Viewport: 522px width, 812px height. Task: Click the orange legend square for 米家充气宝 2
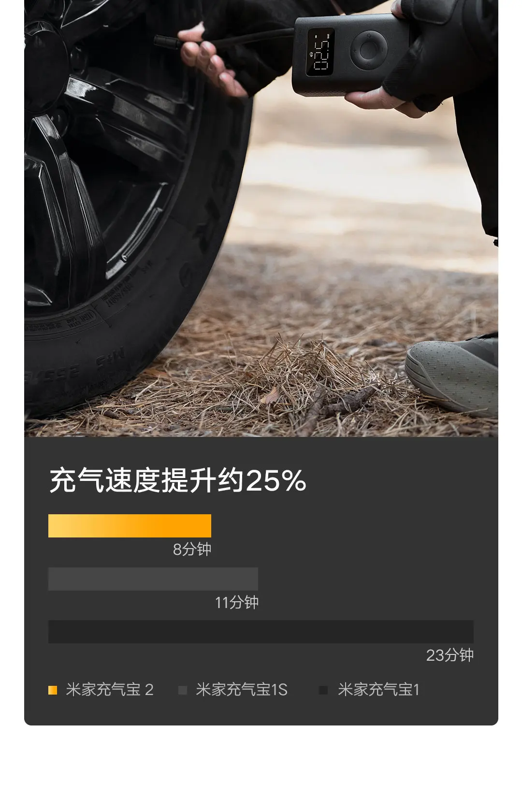53,690
